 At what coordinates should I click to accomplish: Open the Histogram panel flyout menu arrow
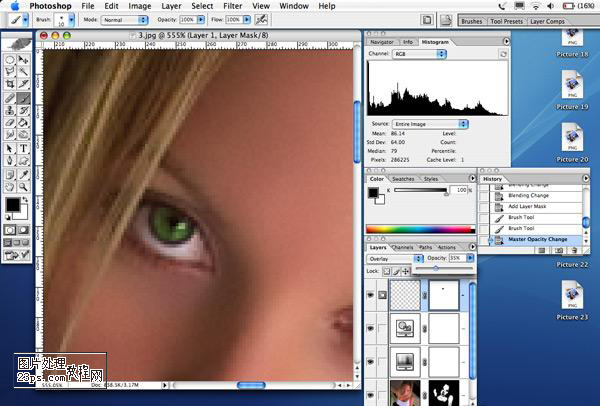(x=506, y=41)
